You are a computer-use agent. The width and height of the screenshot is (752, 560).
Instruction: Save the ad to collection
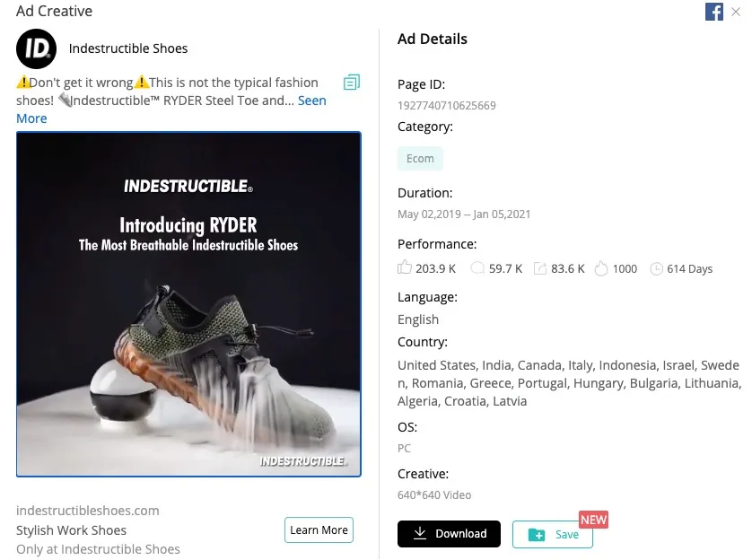tap(552, 535)
